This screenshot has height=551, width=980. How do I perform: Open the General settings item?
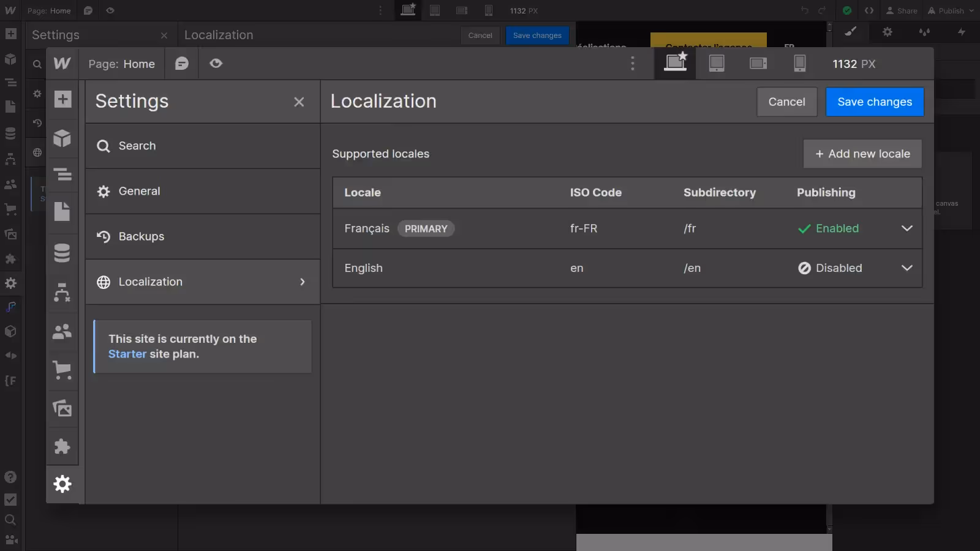point(140,192)
